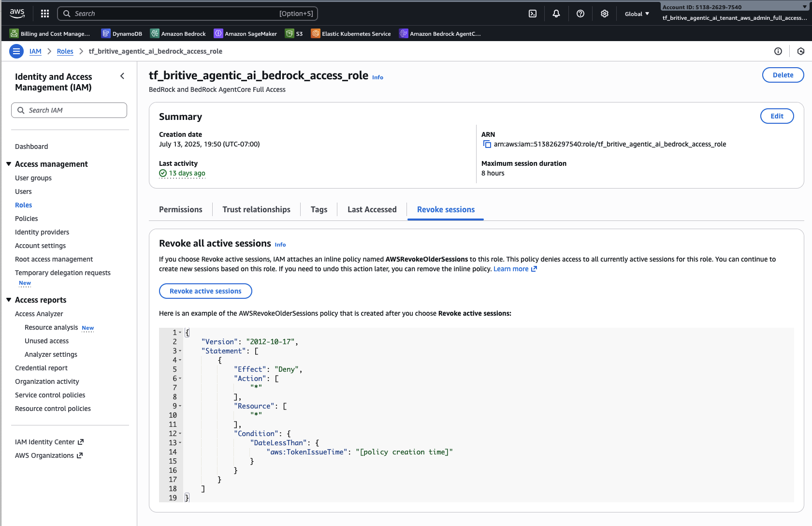Open the settings gear in top bar
Viewport: 812px width, 526px height.
pos(605,14)
